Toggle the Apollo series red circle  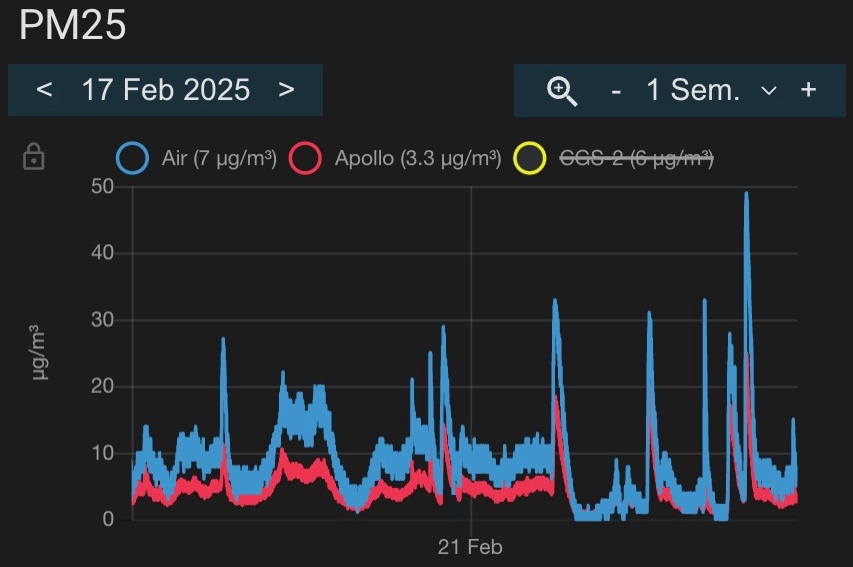coord(305,158)
